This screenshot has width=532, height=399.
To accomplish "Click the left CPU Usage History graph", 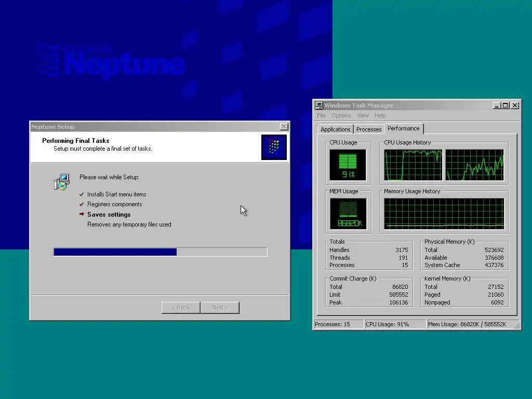I will point(413,165).
